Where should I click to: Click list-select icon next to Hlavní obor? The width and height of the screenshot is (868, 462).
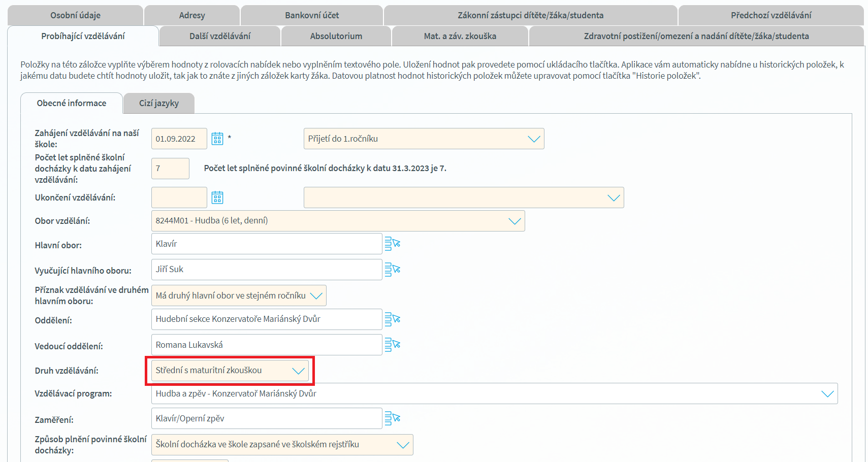coord(393,244)
